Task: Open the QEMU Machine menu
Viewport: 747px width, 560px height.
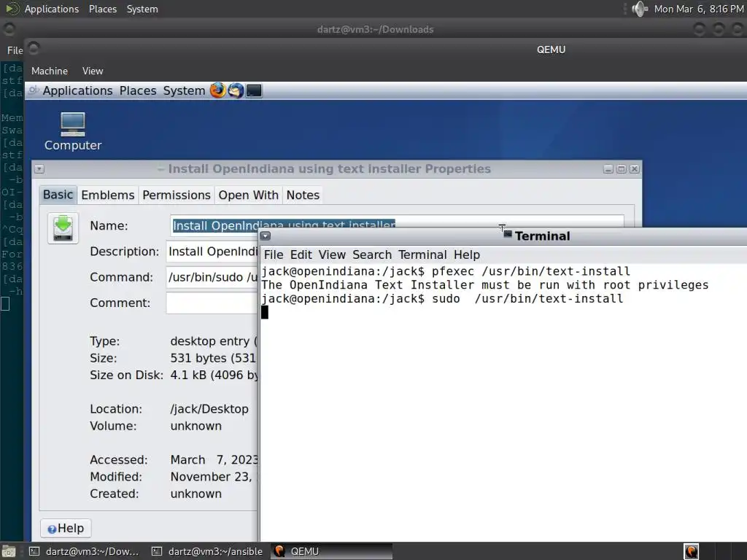Action: click(50, 71)
